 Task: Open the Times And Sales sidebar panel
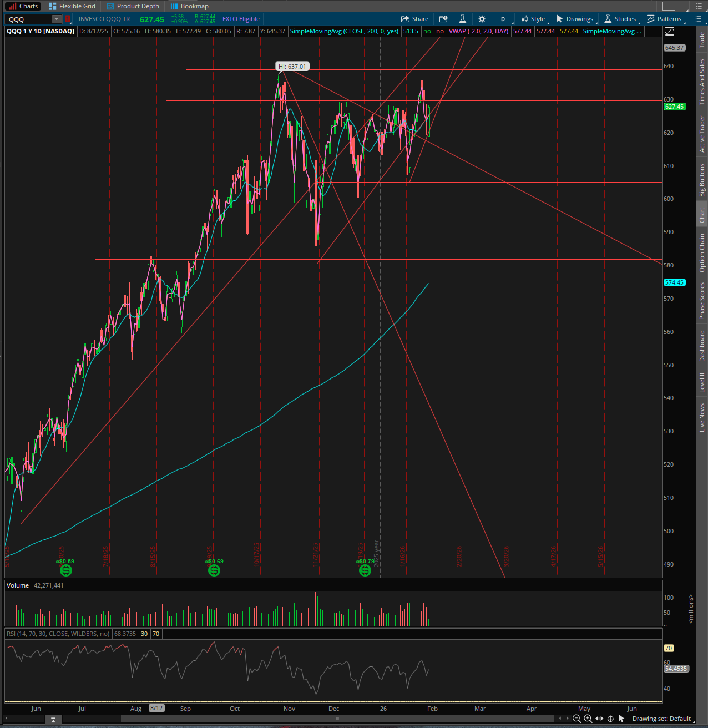click(x=702, y=82)
